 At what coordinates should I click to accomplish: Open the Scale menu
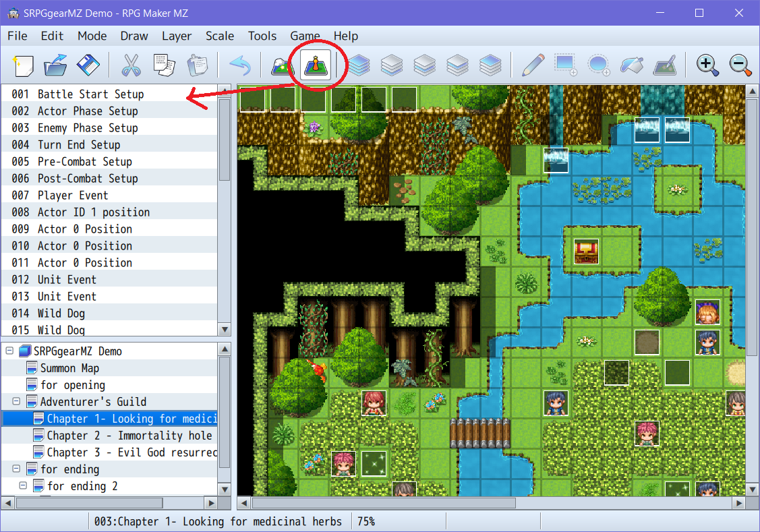[x=220, y=36]
